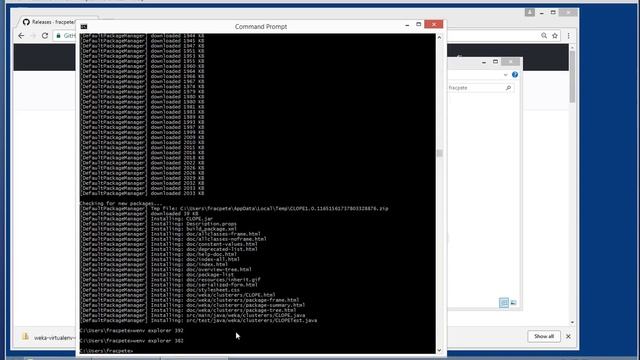Viewport: 640px width, 360px height.
Task: Minimize the Chrome window
Action: [x=542, y=13]
